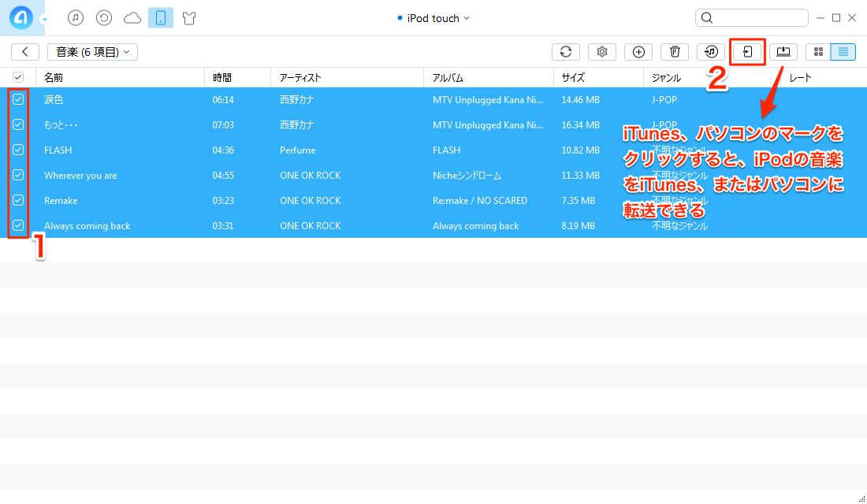The height and width of the screenshot is (504, 867).
Task: Click the 16.34 MB size cell
Action: [x=581, y=125]
